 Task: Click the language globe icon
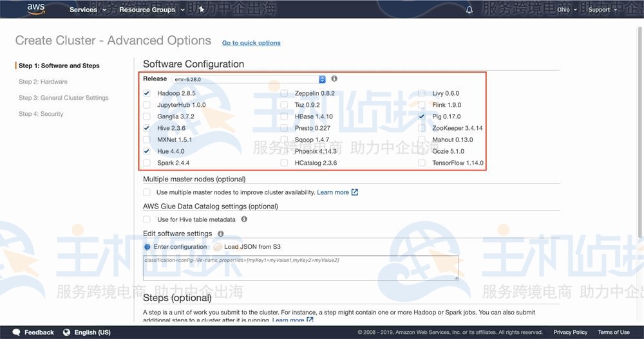pos(66,332)
